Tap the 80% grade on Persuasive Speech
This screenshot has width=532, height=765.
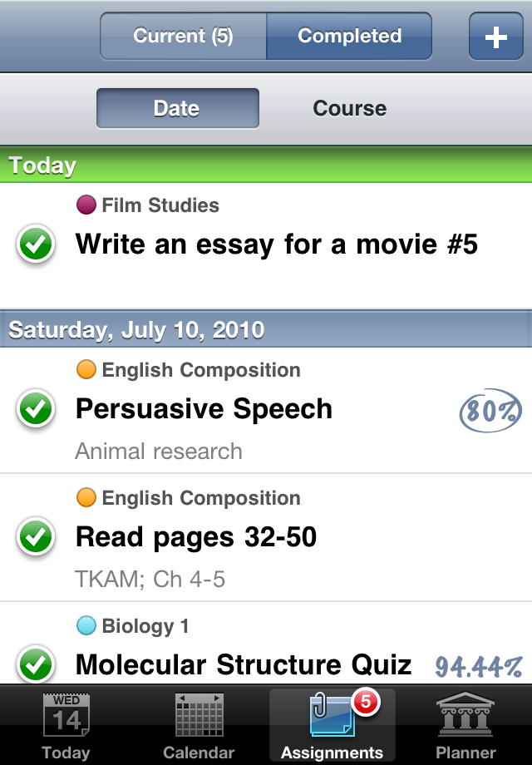(490, 411)
